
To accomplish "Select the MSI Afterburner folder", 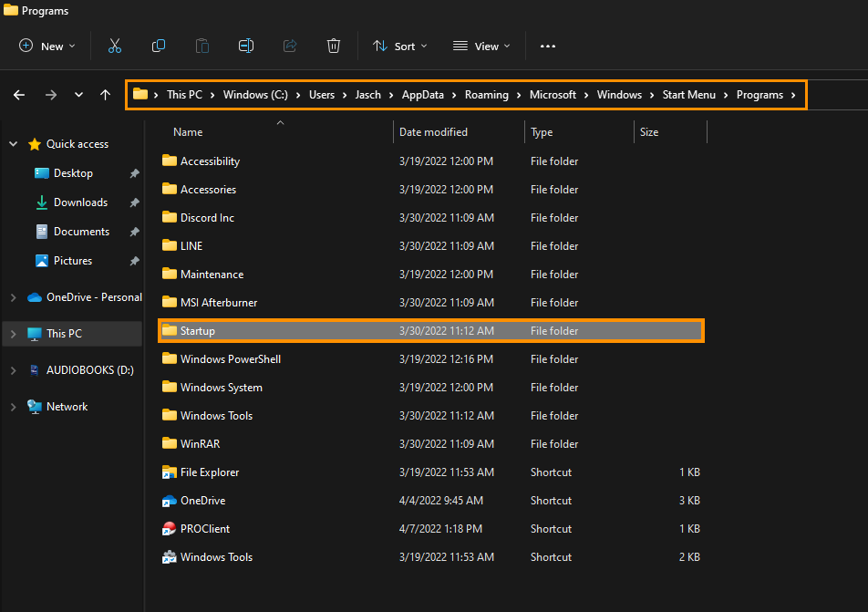I will (431, 303).
